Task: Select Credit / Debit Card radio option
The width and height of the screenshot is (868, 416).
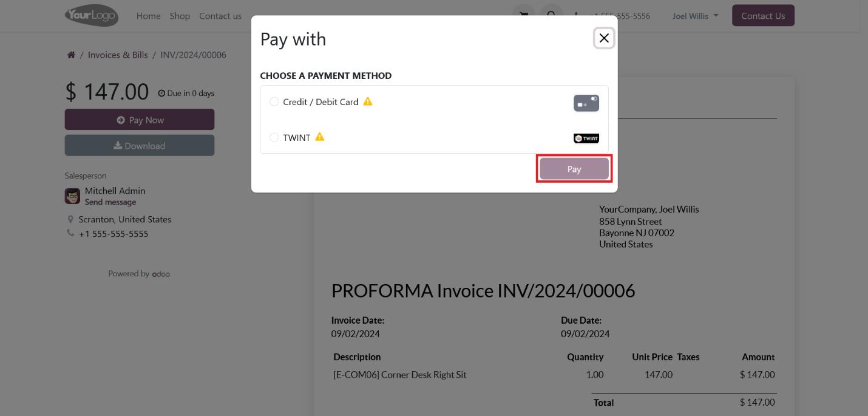Action: click(x=274, y=102)
